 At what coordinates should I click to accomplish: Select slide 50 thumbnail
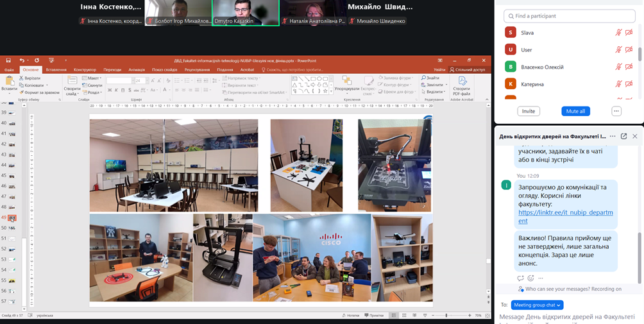pyautogui.click(x=12, y=228)
